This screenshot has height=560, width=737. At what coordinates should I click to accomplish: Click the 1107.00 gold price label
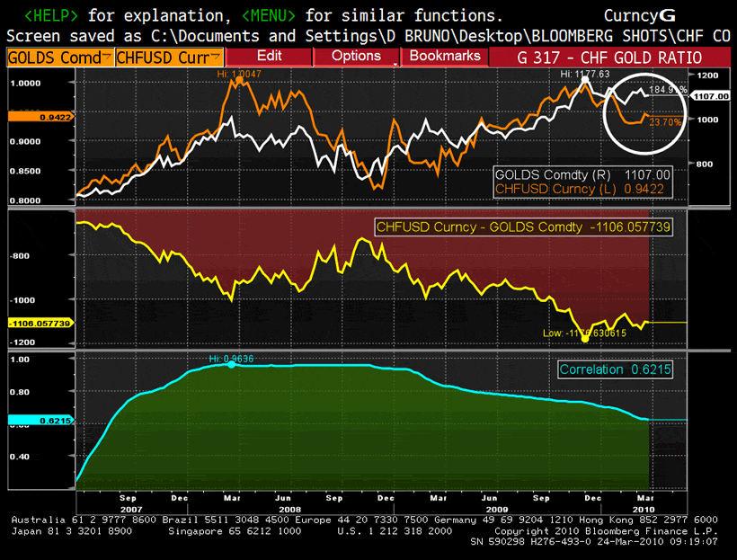(x=710, y=96)
